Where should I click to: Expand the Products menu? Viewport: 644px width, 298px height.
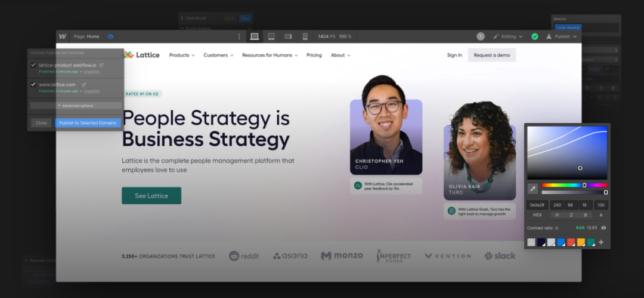click(182, 55)
